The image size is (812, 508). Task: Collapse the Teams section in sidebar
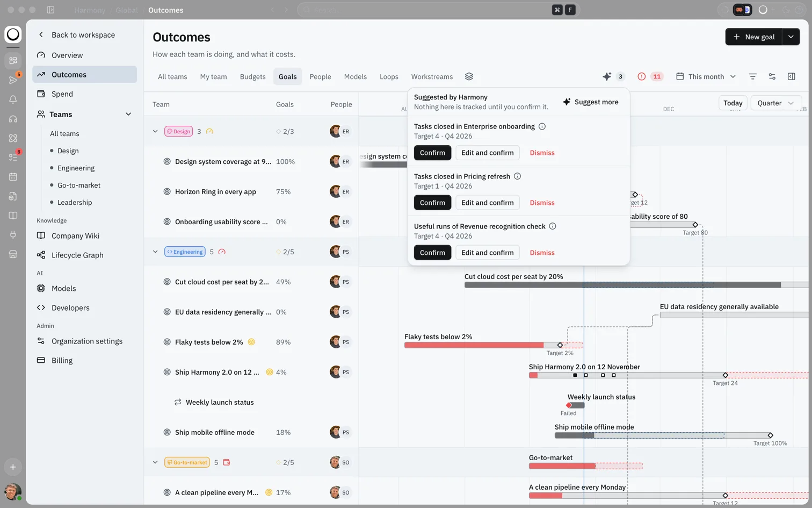128,114
